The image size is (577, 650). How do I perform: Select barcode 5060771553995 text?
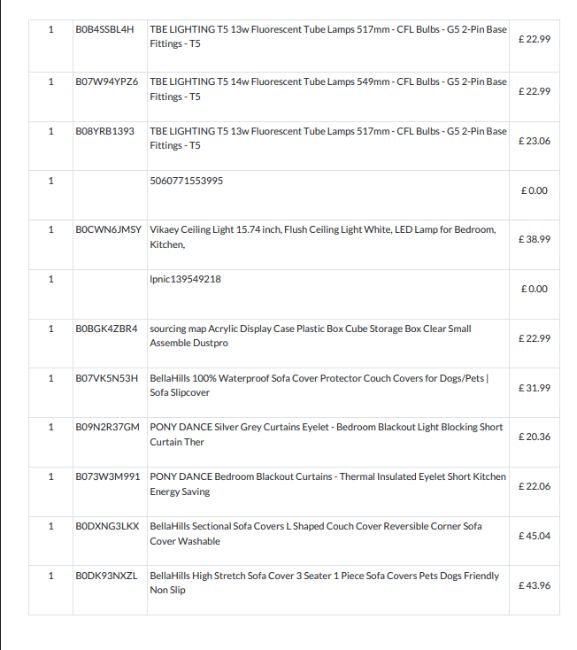[x=186, y=181]
